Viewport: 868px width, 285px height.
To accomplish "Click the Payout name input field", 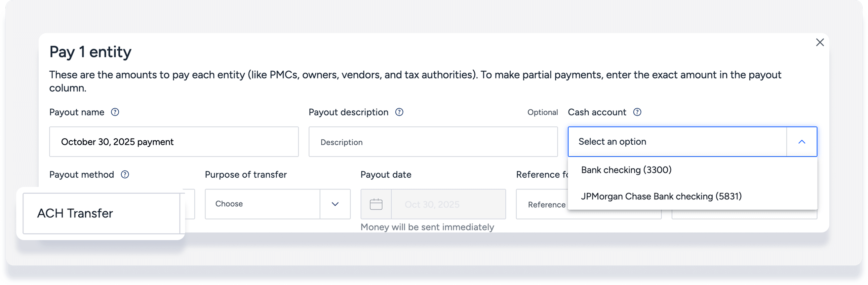I will pyautogui.click(x=174, y=142).
